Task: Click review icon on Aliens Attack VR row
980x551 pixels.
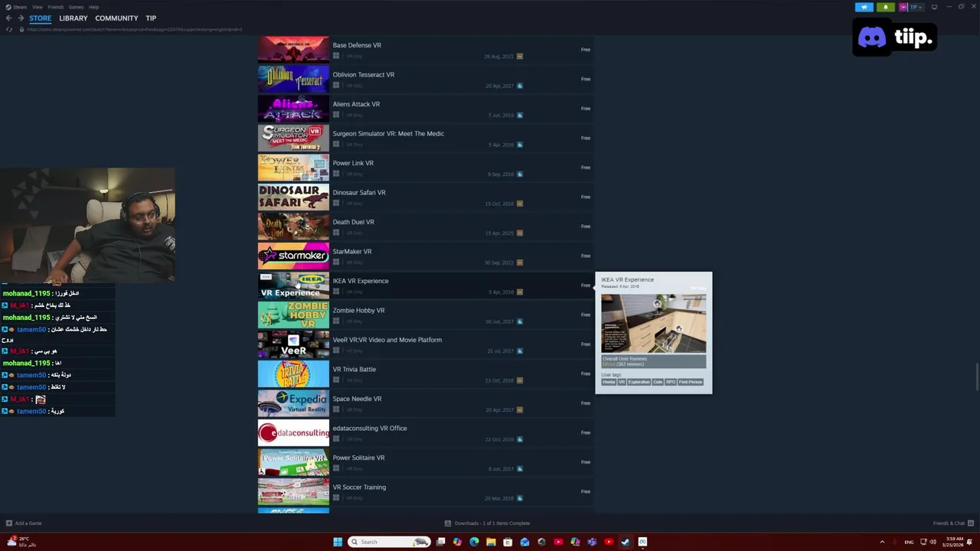Action: 520,116
